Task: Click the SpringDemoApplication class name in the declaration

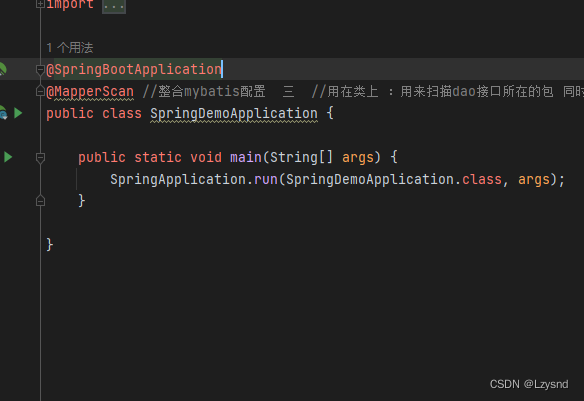Action: pyautogui.click(x=234, y=113)
